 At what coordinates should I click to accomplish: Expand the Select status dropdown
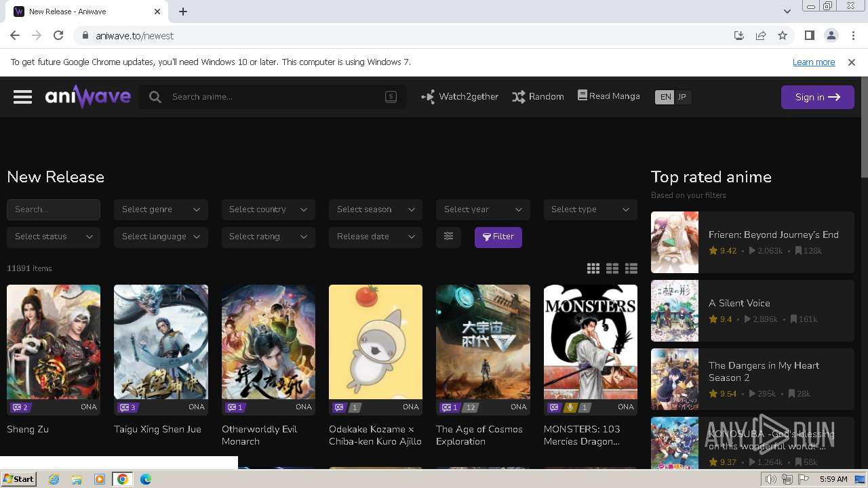coord(54,237)
